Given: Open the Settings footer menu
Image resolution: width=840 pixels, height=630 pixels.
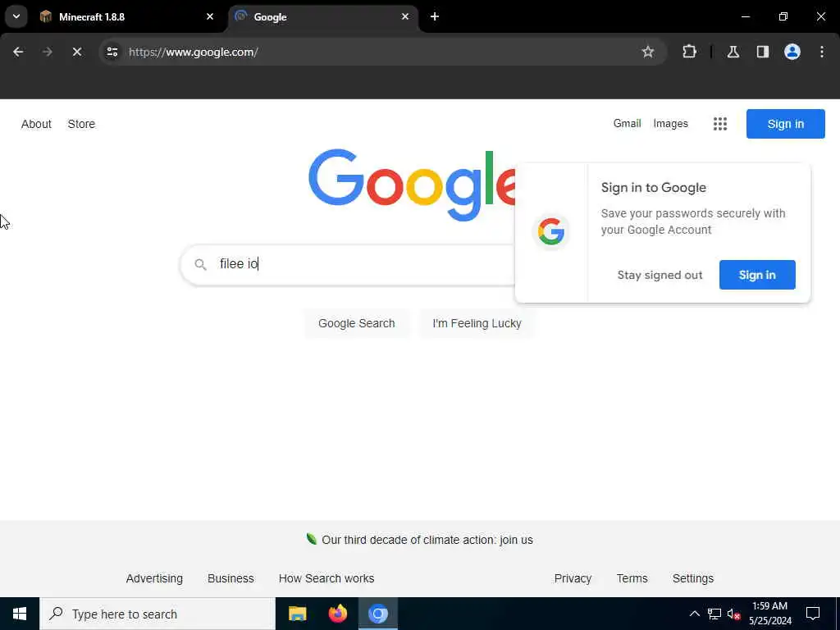Looking at the screenshot, I should (x=692, y=578).
